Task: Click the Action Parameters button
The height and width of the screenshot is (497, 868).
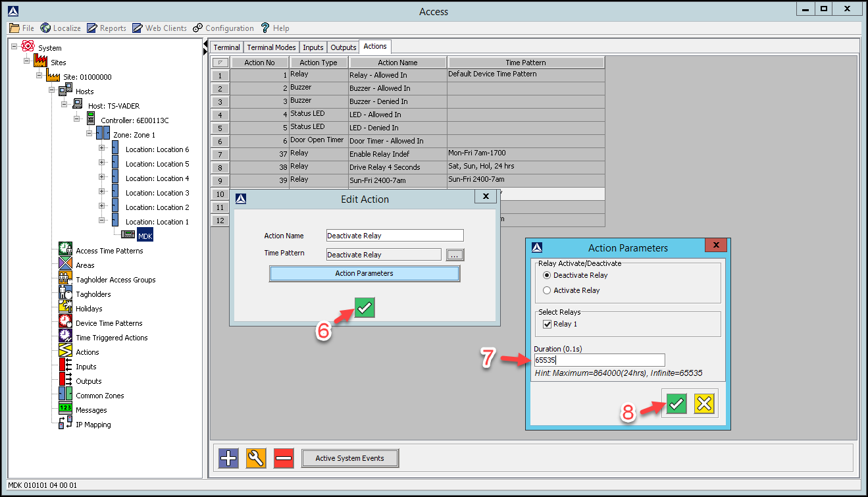Action: pos(365,273)
